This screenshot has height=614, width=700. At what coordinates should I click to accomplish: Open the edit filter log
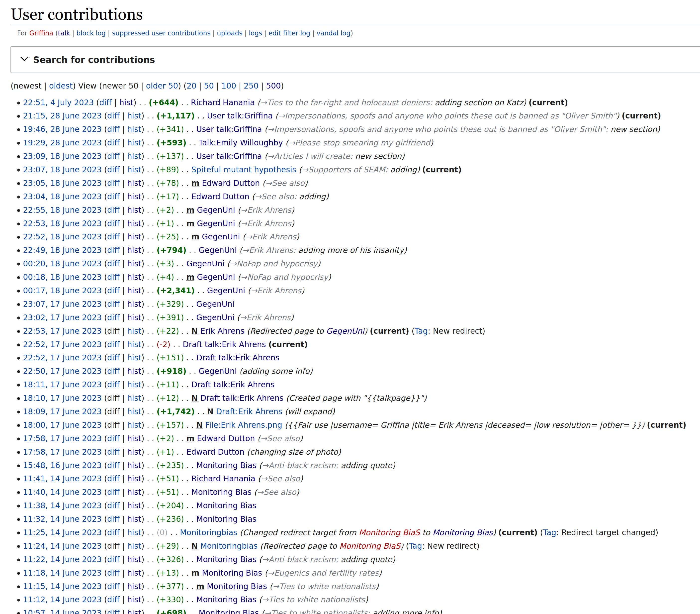pos(289,33)
